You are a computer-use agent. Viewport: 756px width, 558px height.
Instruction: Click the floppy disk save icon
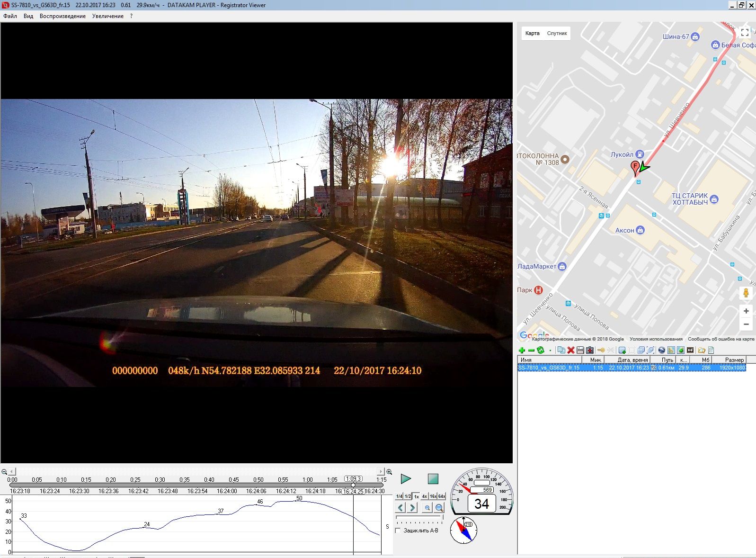[x=580, y=351]
